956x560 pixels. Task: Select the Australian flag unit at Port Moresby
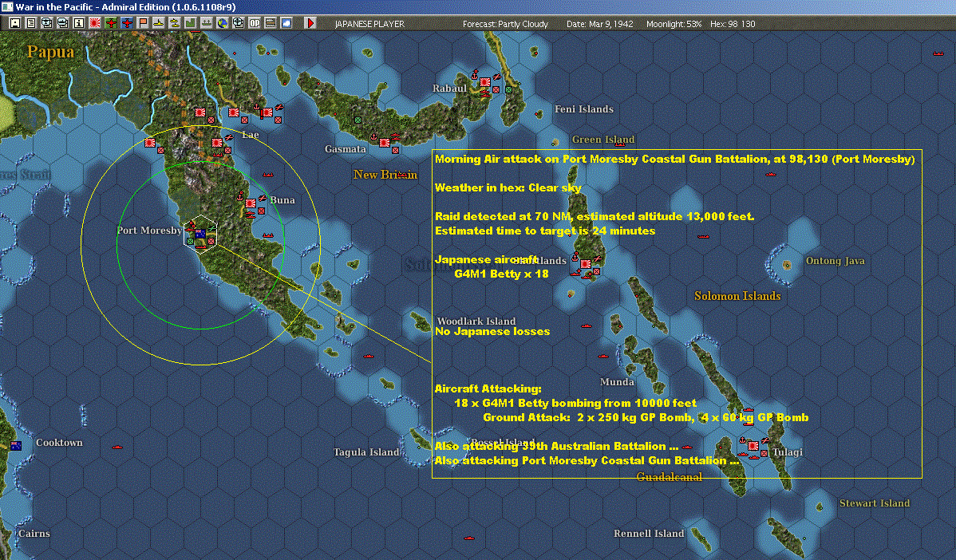point(200,233)
